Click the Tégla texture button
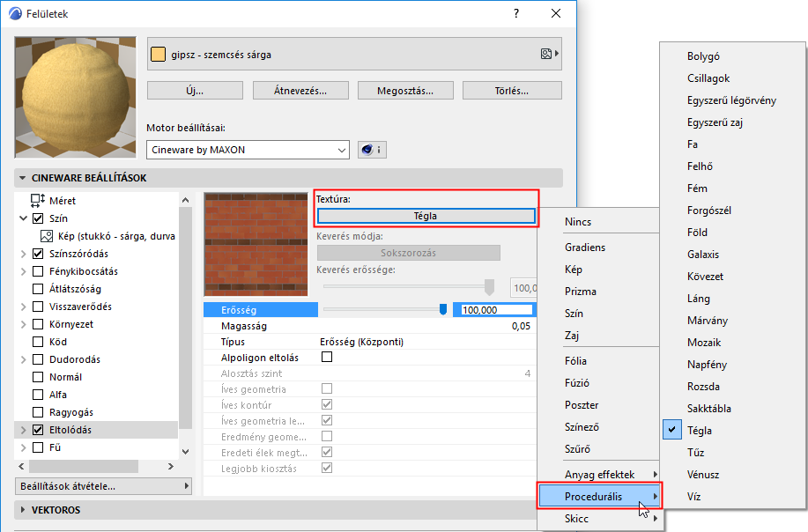This screenshot has height=532, width=808. [426, 217]
